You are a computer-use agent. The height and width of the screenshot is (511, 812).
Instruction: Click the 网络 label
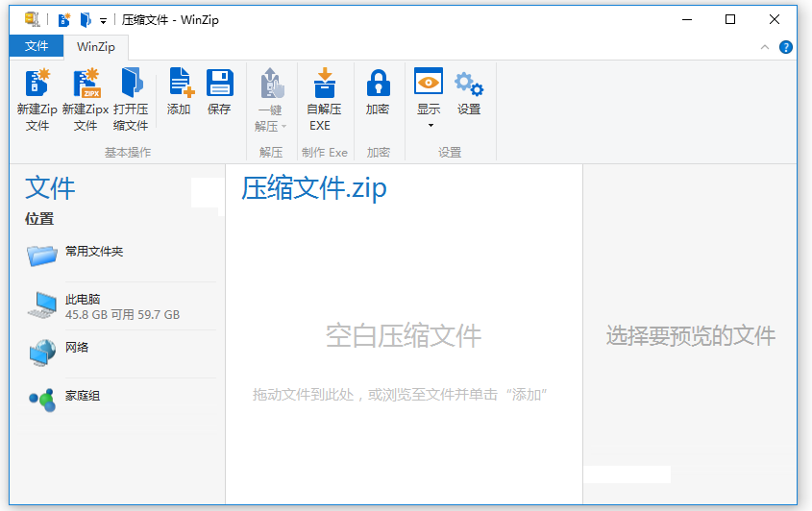[77, 348]
